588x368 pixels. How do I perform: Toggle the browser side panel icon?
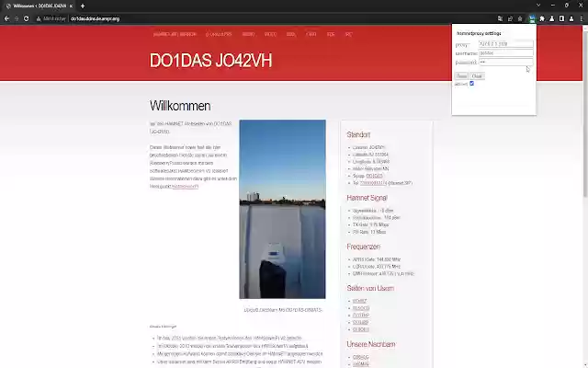click(x=561, y=18)
